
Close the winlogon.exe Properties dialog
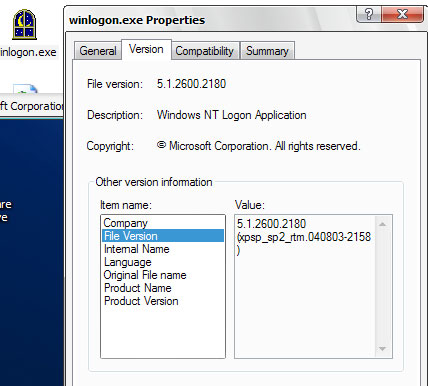point(402,14)
